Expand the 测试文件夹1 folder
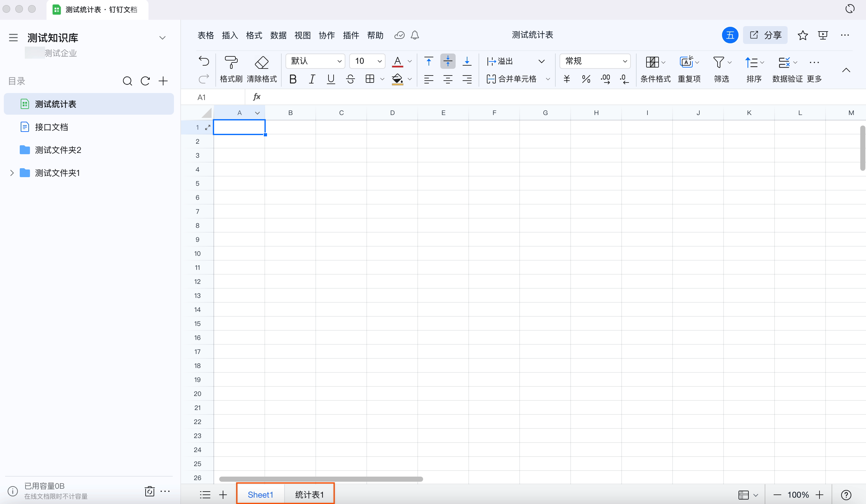The image size is (866, 504). [x=12, y=173]
